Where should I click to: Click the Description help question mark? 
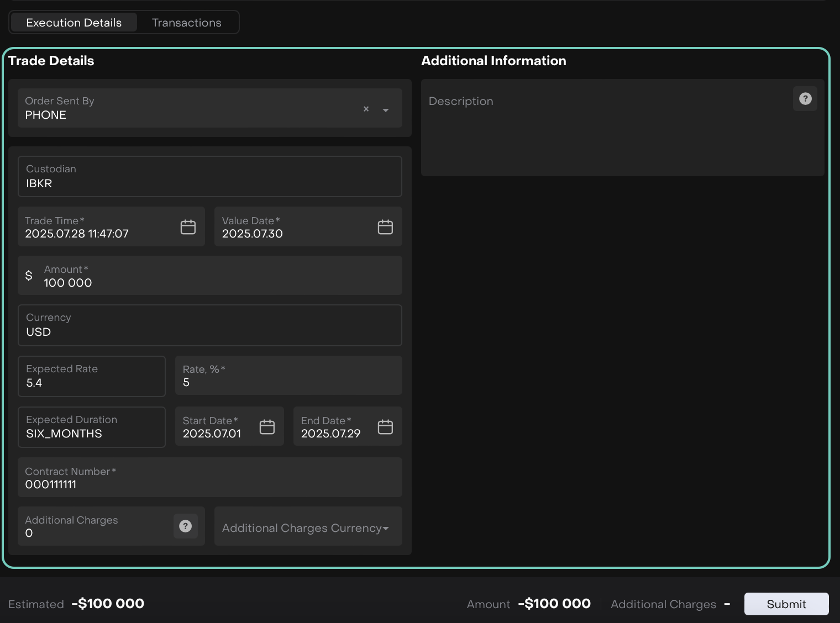[x=805, y=99]
